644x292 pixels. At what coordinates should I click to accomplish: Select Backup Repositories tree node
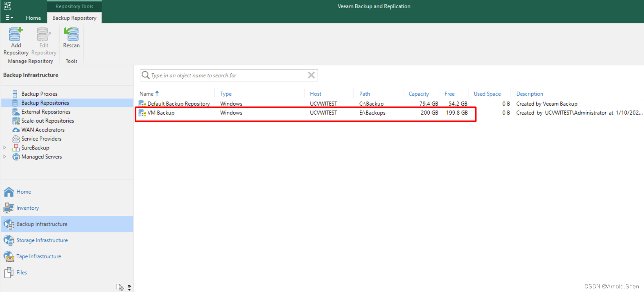point(67,103)
